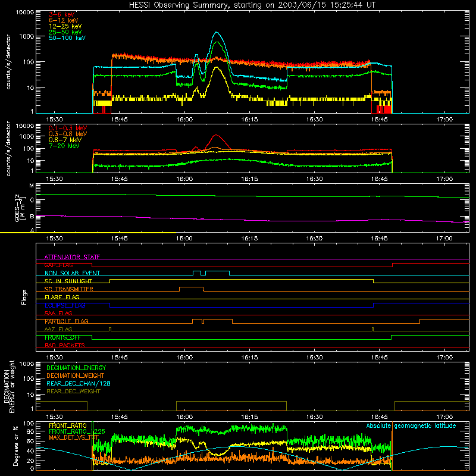Select the 15:30 tick label under the decimation panel
The width and height of the screenshot is (476, 476).
pyautogui.click(x=54, y=417)
